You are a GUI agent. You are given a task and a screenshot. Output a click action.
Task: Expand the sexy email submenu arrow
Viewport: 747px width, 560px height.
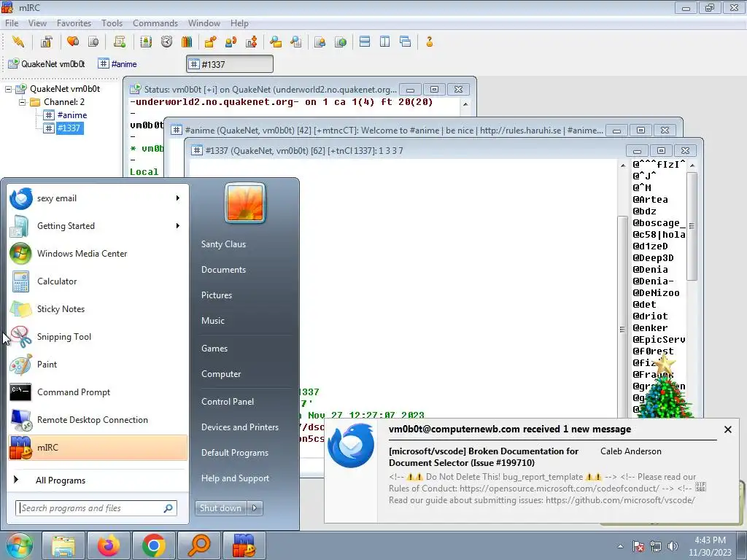coord(178,198)
